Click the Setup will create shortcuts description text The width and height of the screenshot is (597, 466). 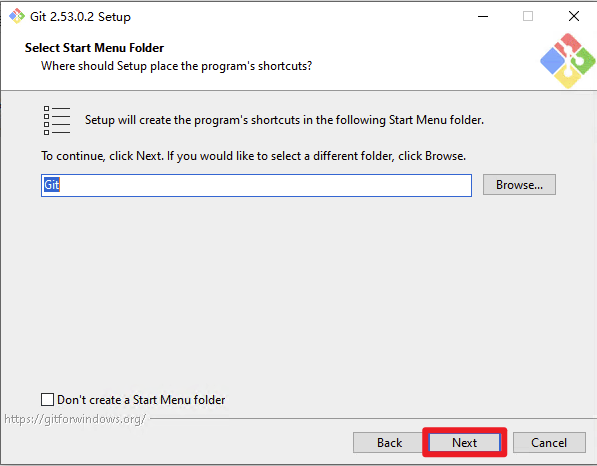point(284,120)
